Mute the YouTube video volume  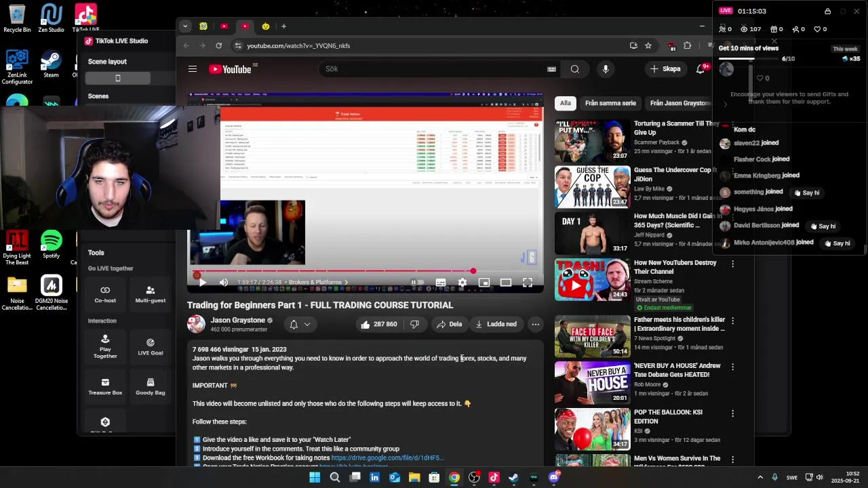coord(224,283)
